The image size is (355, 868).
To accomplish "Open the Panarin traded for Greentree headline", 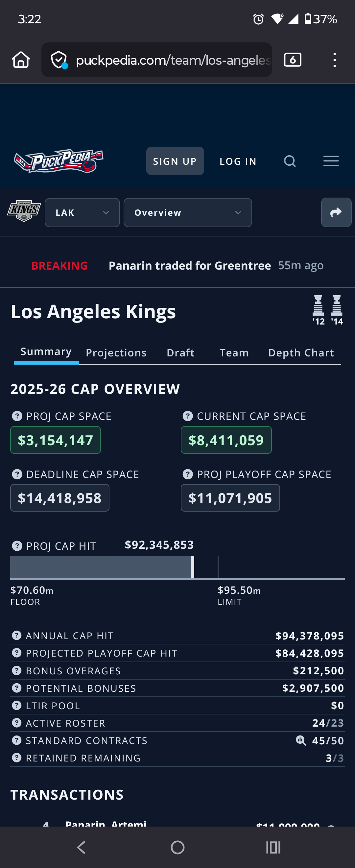I will 190,266.
